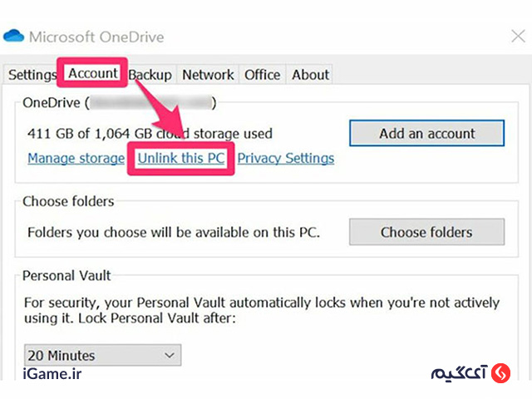Click the red circular logo icon
The height and width of the screenshot is (399, 532).
[x=501, y=373]
